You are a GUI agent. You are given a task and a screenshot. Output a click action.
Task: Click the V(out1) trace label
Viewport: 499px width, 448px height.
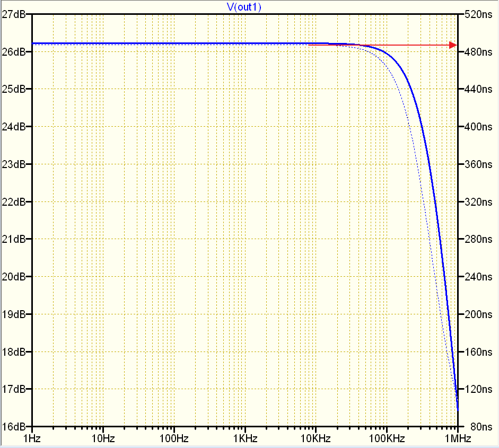(244, 7)
